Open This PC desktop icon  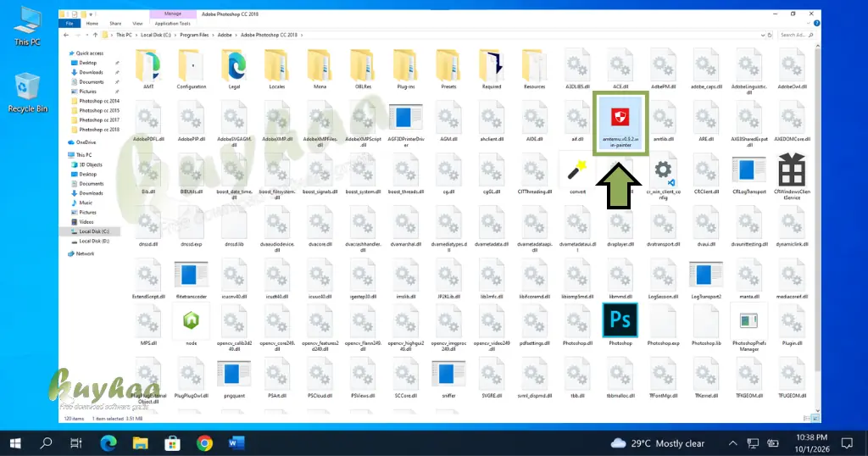[x=27, y=26]
